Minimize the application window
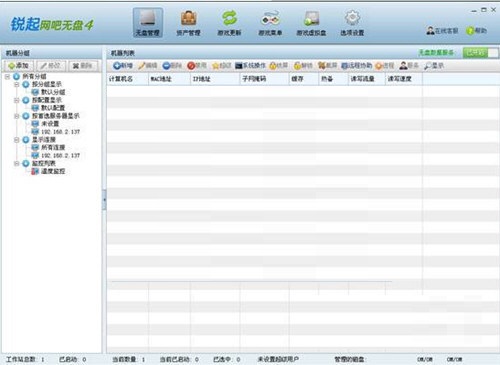This screenshot has height=365, width=500. [474, 10]
